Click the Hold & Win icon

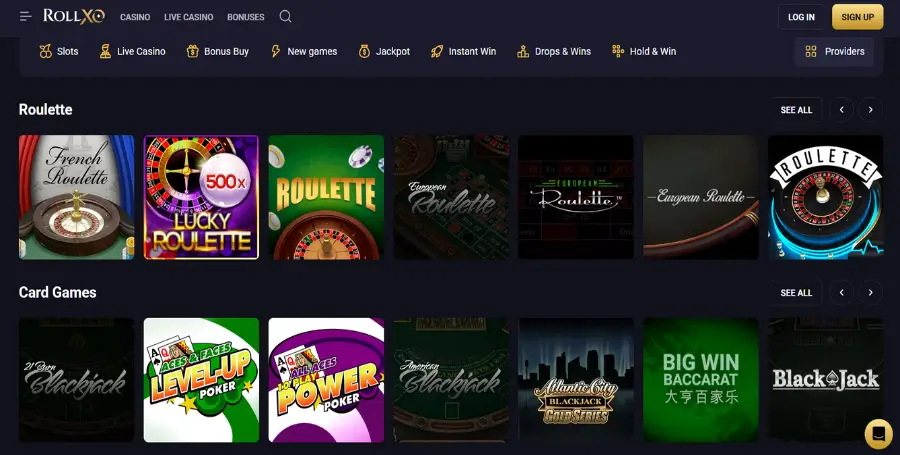[618, 52]
